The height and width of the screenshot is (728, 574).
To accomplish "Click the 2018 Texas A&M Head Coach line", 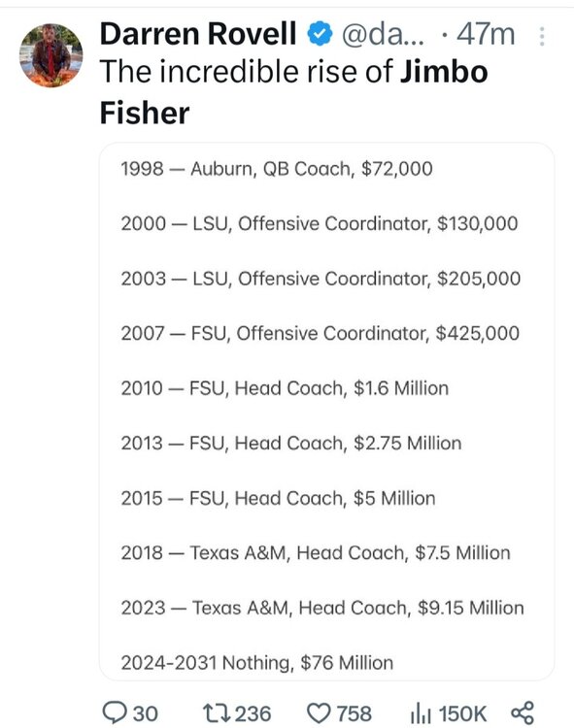I will point(316,553).
